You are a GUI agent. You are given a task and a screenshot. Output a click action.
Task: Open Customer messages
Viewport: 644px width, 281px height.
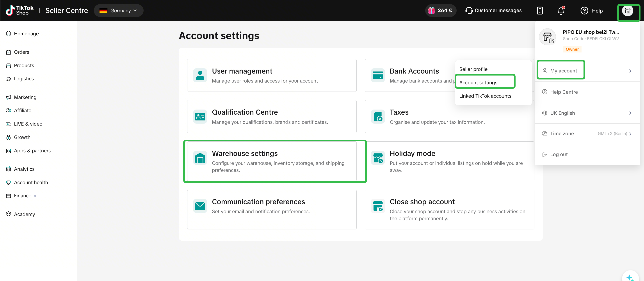pyautogui.click(x=493, y=11)
